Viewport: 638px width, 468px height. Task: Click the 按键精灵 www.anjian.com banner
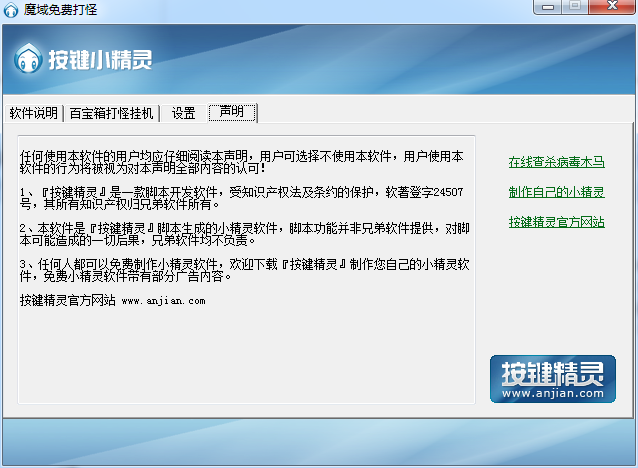[x=553, y=379]
